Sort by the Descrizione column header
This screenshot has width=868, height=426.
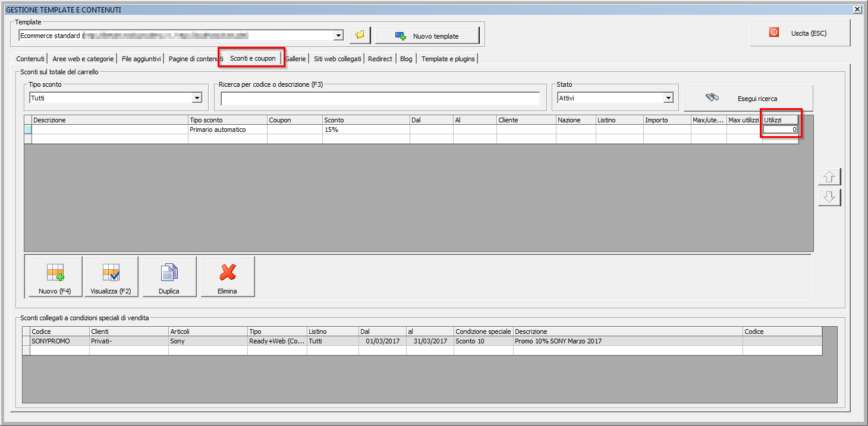[x=110, y=120]
